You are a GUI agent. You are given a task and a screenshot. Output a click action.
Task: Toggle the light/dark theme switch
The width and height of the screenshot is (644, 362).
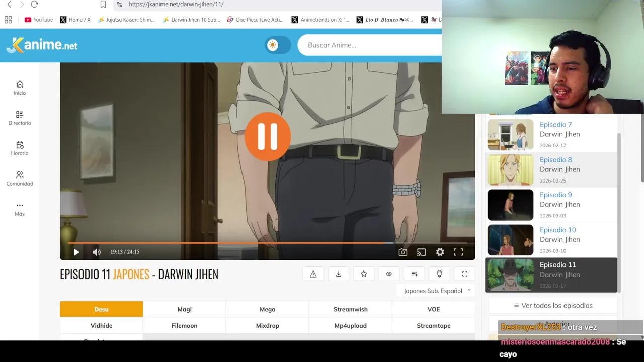coord(278,45)
